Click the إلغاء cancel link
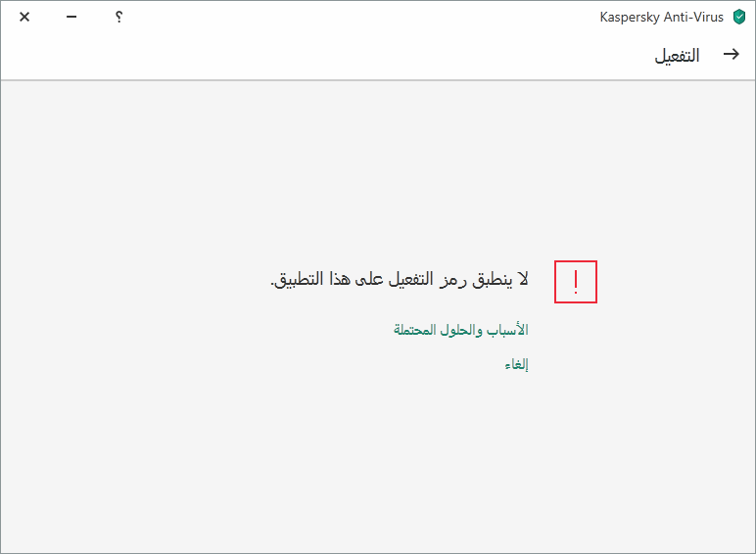Viewport: 756px width, 554px height. point(516,364)
